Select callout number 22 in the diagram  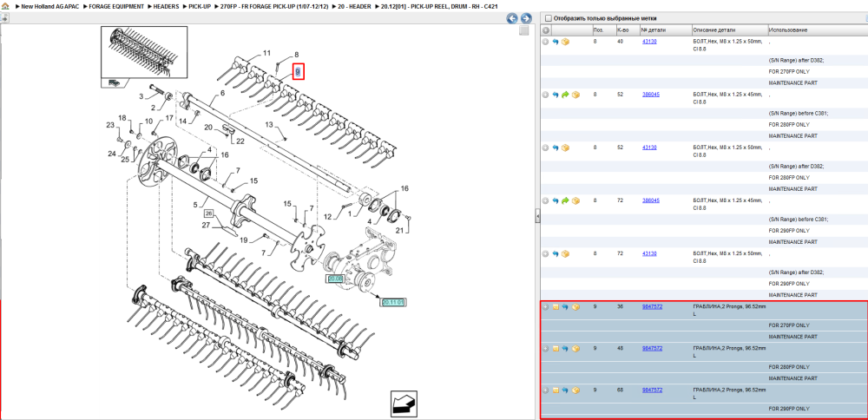click(240, 141)
